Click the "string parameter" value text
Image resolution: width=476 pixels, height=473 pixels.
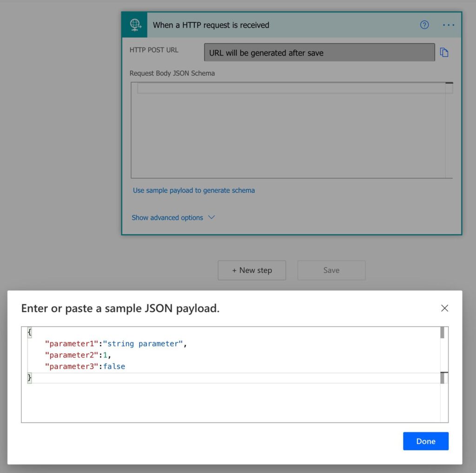[x=143, y=343]
